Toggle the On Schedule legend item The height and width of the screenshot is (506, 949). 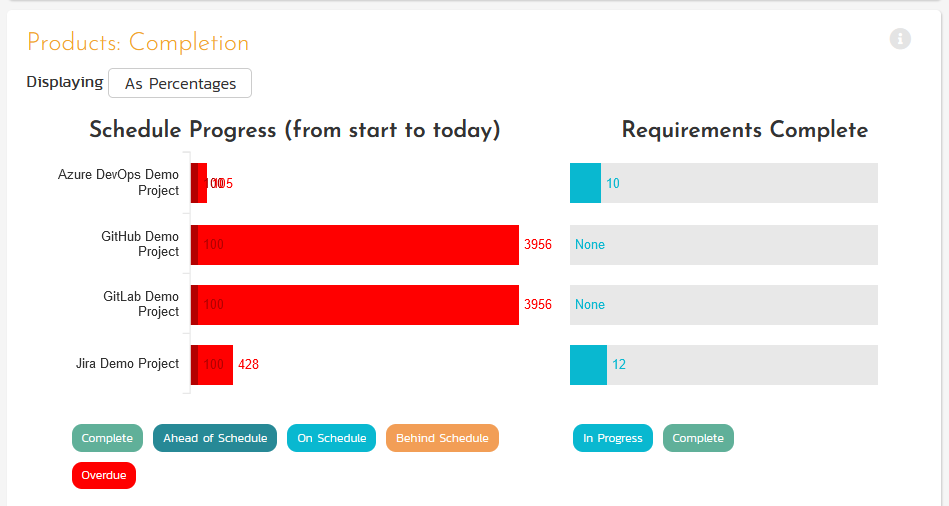point(331,438)
